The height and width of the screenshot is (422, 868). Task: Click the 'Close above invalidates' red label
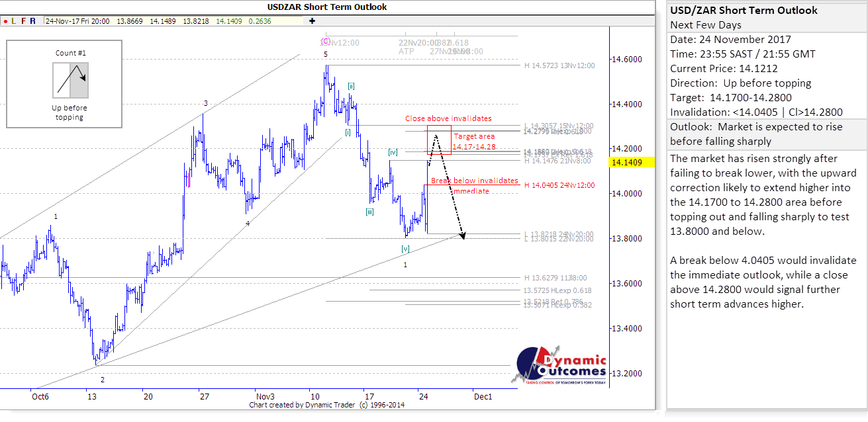(x=448, y=118)
